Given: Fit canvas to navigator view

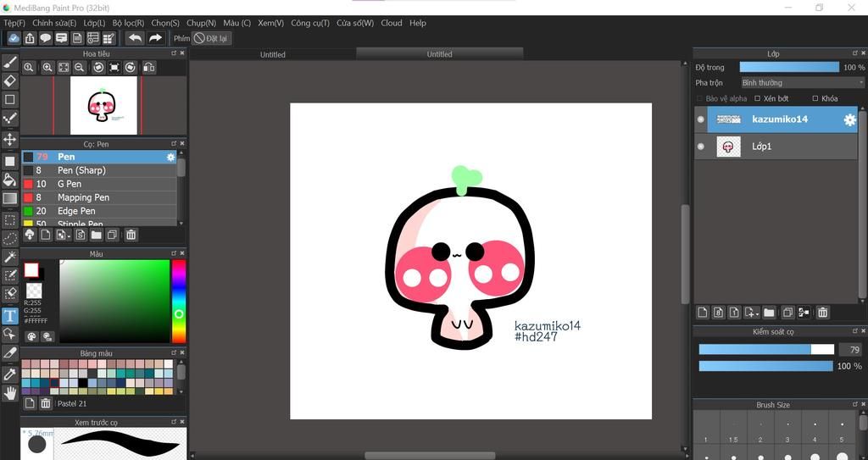Looking at the screenshot, I should (x=64, y=68).
